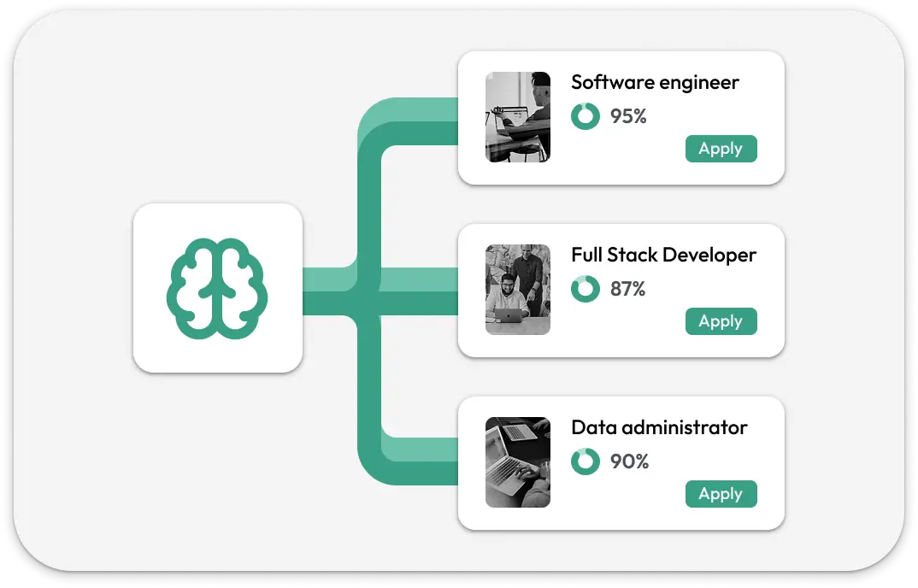
Task: Open the Full Stack Developer job photo
Action: (517, 290)
